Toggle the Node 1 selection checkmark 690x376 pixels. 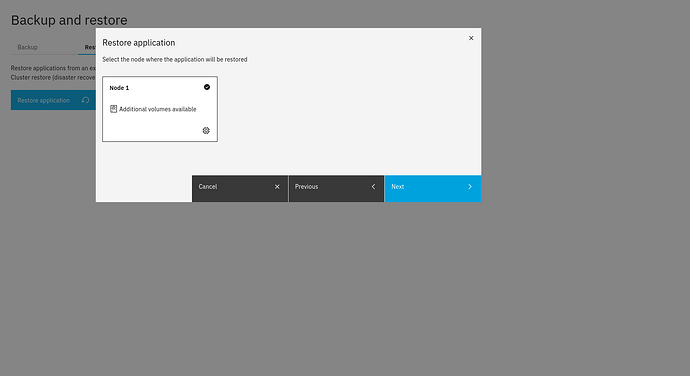(207, 87)
